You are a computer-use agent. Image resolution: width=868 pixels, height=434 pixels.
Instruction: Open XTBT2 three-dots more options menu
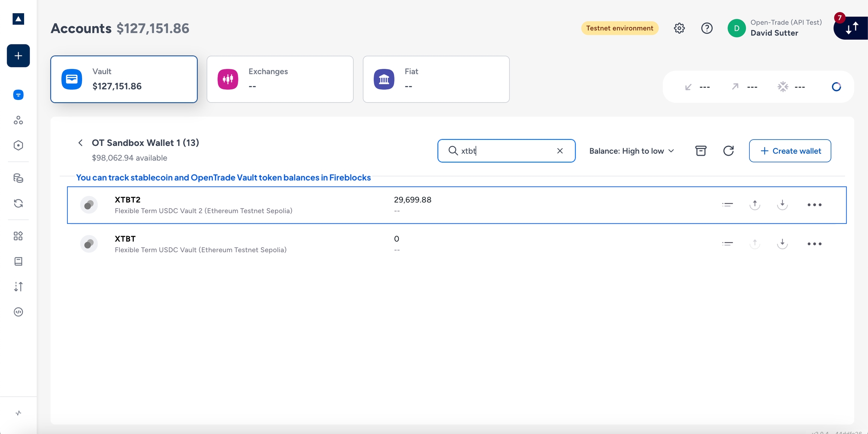(814, 205)
